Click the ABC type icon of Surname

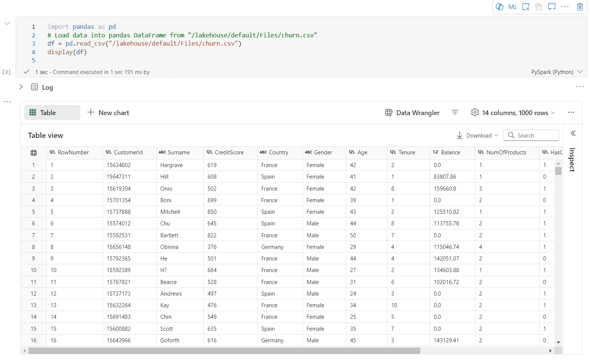162,152
